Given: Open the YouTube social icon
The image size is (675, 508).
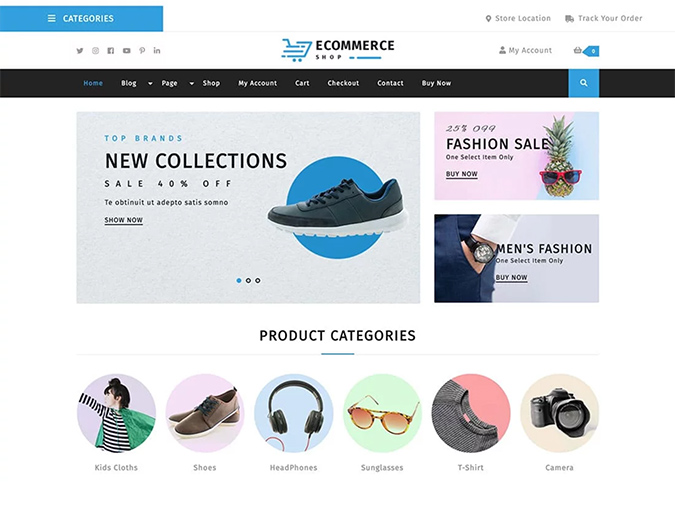Looking at the screenshot, I should (127, 51).
